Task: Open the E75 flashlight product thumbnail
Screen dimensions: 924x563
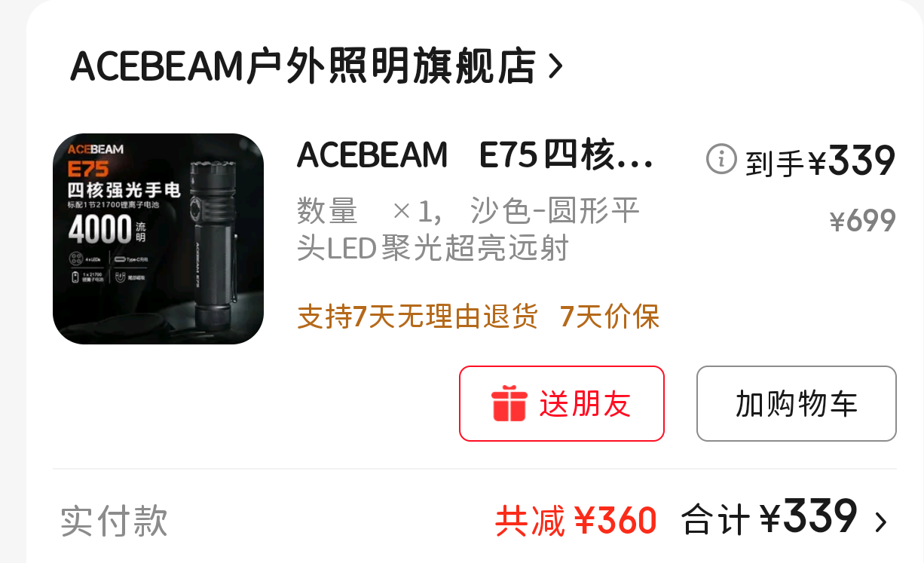Action: [158, 239]
